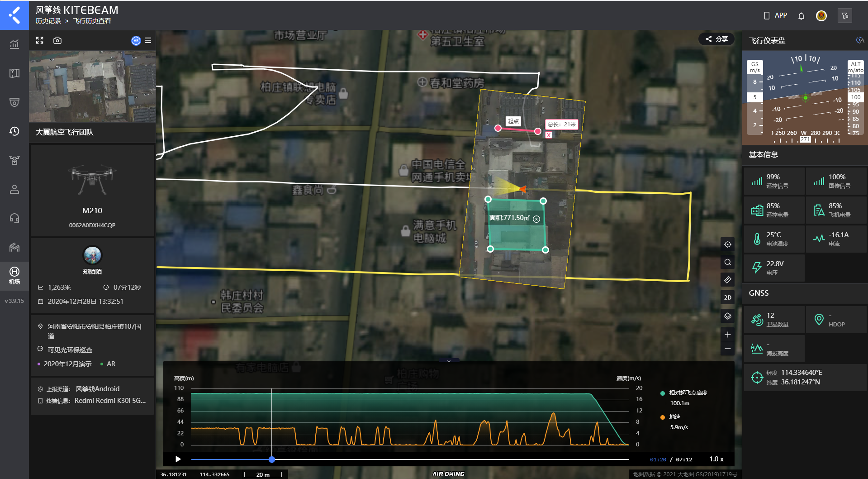Select the ruler measure tool
868x479 pixels.
click(x=727, y=280)
